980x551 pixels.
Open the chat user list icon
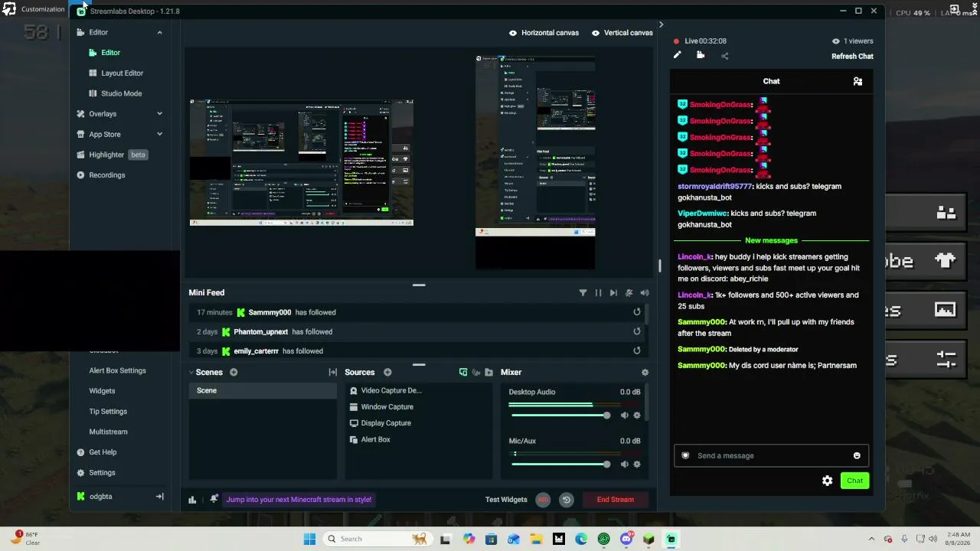pos(857,81)
